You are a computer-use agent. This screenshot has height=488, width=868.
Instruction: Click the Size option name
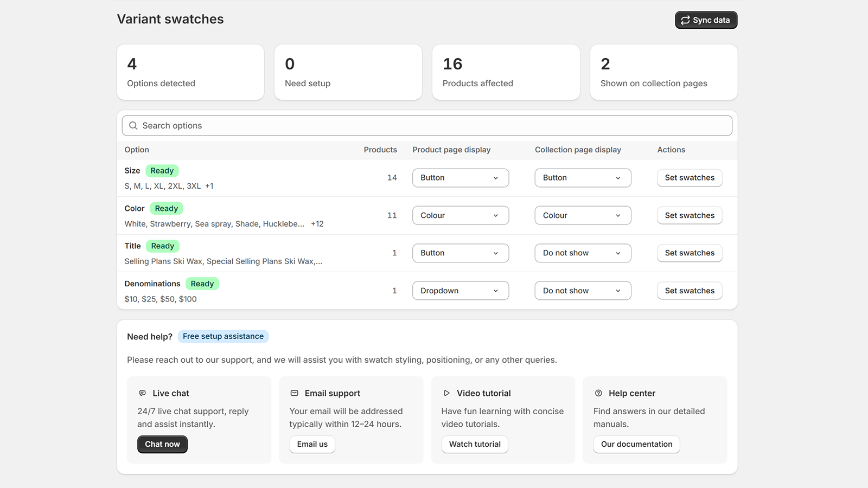coord(132,171)
